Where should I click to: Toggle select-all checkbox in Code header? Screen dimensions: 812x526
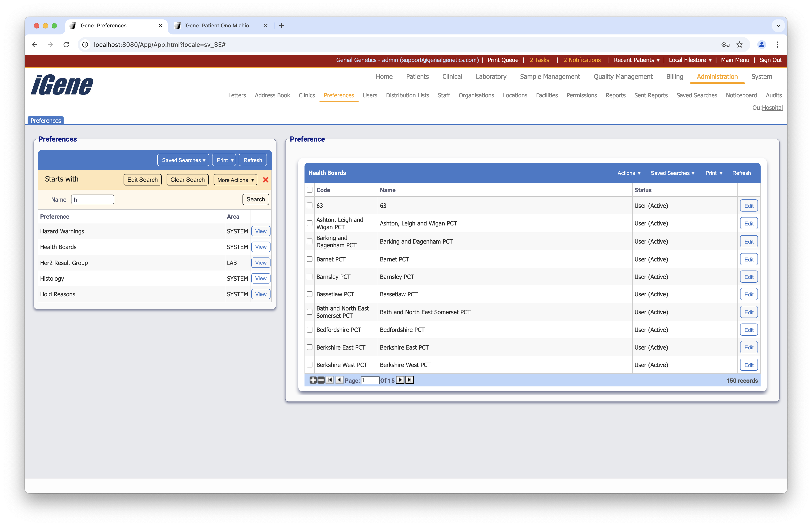pyautogui.click(x=309, y=190)
